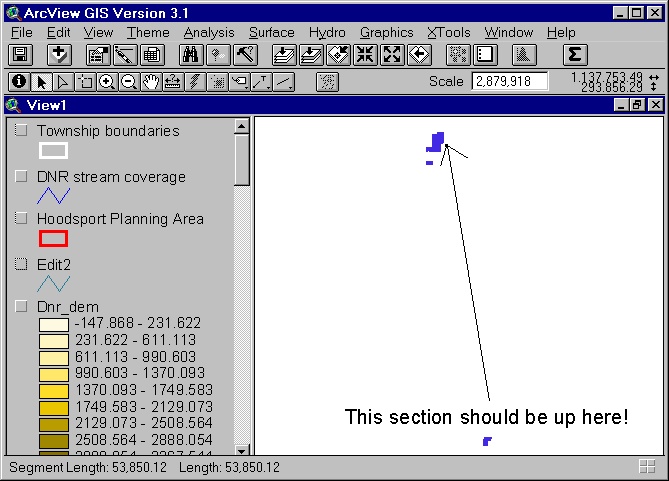Screen dimensions: 669x481
Task: Open the Help menu
Action: pyautogui.click(x=561, y=32)
